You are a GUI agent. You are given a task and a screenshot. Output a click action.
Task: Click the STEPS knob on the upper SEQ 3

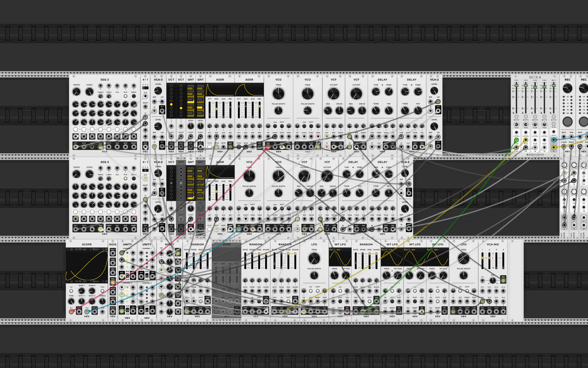pyautogui.click(x=89, y=91)
